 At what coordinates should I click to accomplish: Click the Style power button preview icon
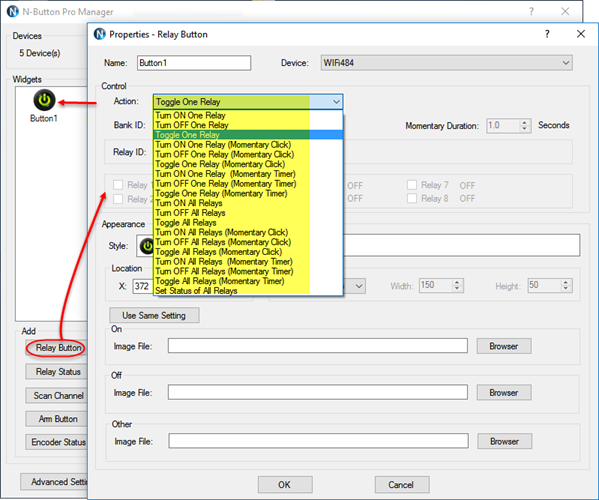coord(147,246)
